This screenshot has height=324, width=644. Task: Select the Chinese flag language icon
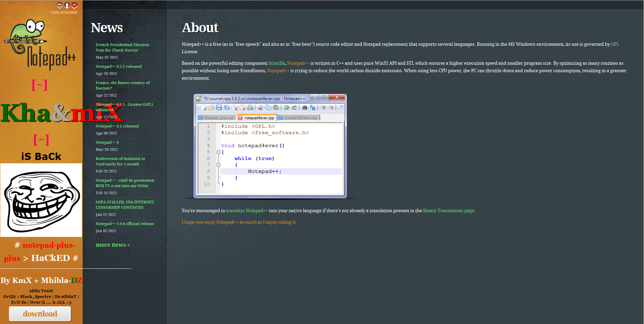tap(74, 5)
